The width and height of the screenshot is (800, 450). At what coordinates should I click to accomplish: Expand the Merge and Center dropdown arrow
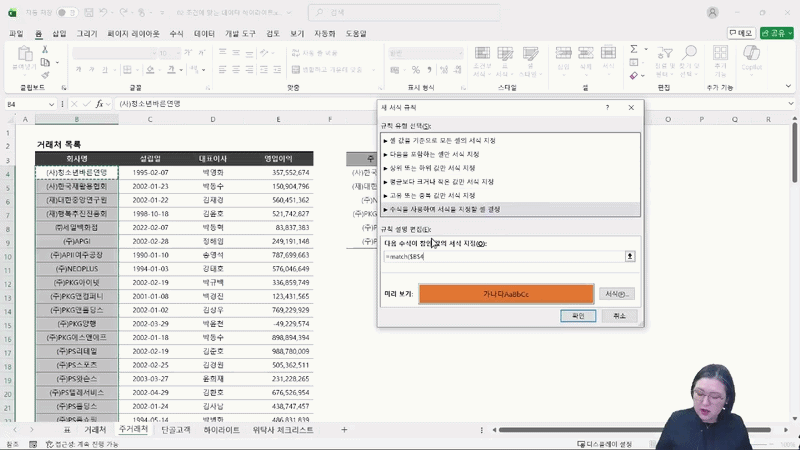point(373,69)
